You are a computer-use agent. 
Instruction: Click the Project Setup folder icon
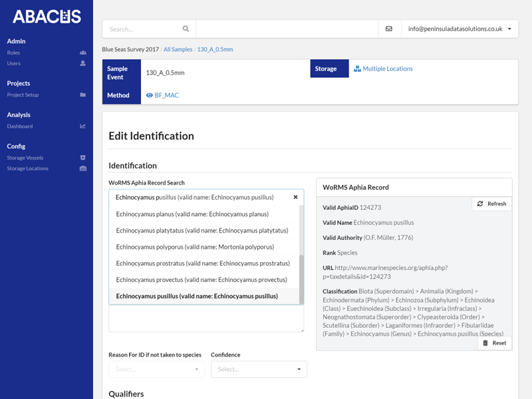(82, 95)
